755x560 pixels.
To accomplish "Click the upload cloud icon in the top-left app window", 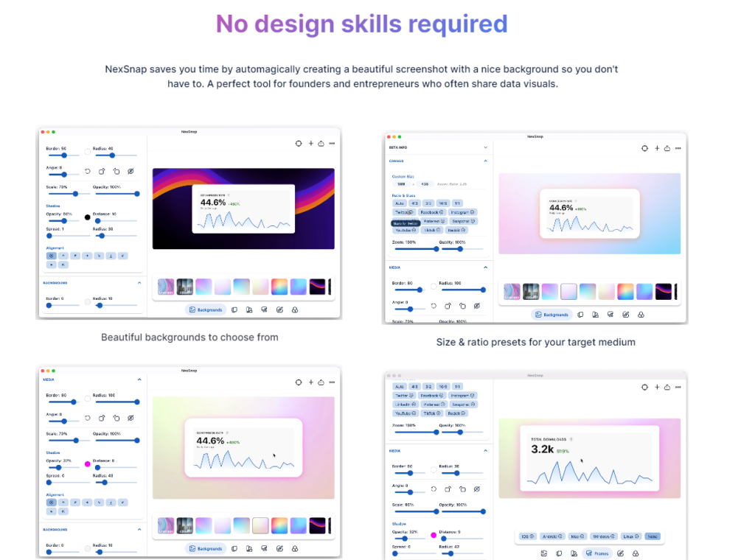I will pyautogui.click(x=321, y=144).
